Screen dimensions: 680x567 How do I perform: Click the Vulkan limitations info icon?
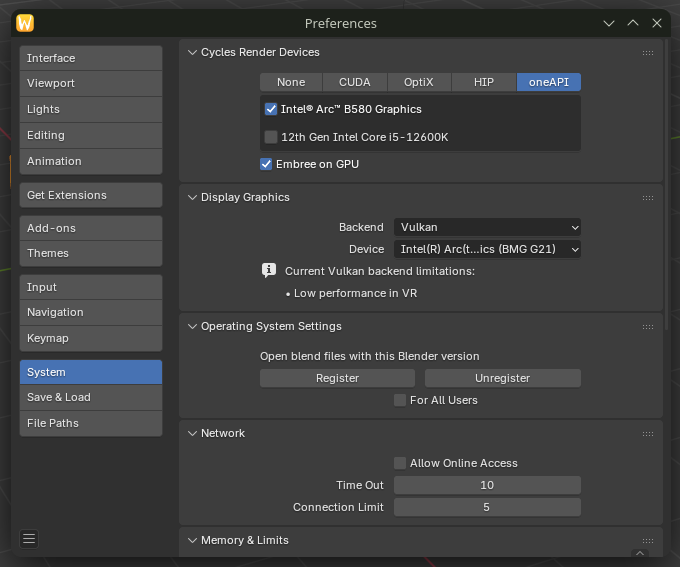[269, 271]
